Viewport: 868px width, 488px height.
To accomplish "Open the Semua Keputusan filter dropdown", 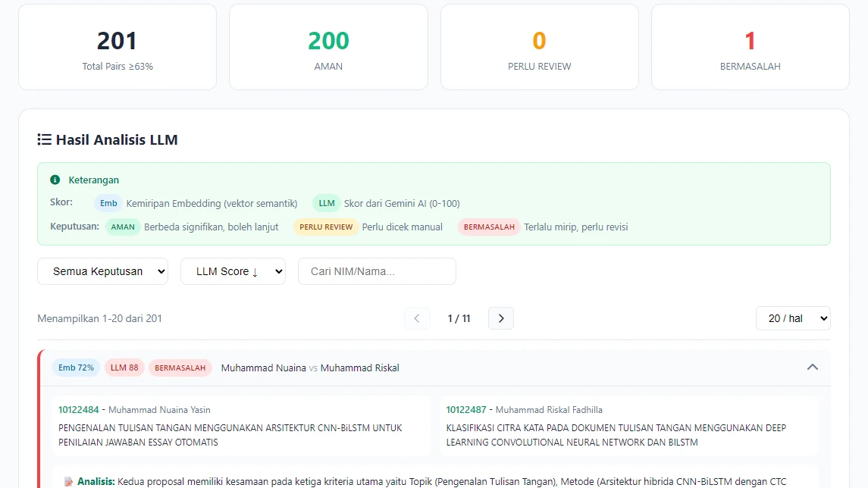I will point(102,271).
